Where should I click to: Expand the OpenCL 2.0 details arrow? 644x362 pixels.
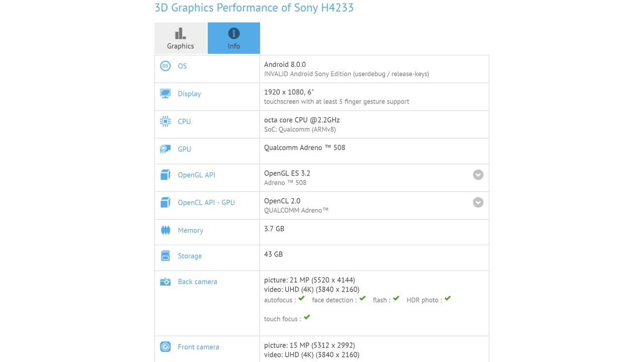click(x=478, y=202)
